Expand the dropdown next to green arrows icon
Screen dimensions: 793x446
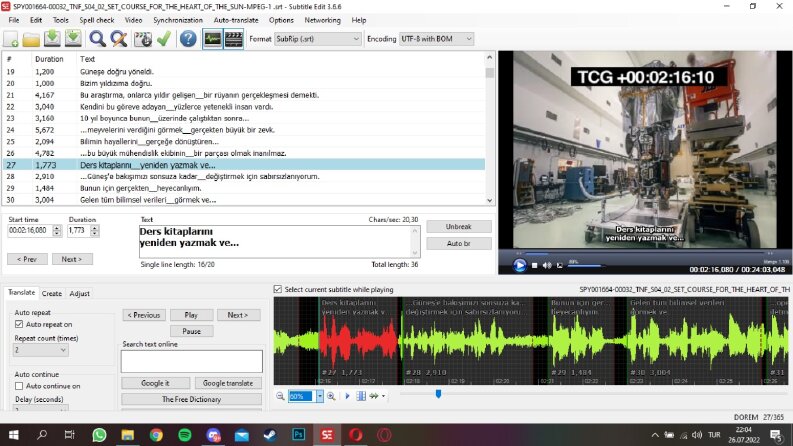[383, 396]
